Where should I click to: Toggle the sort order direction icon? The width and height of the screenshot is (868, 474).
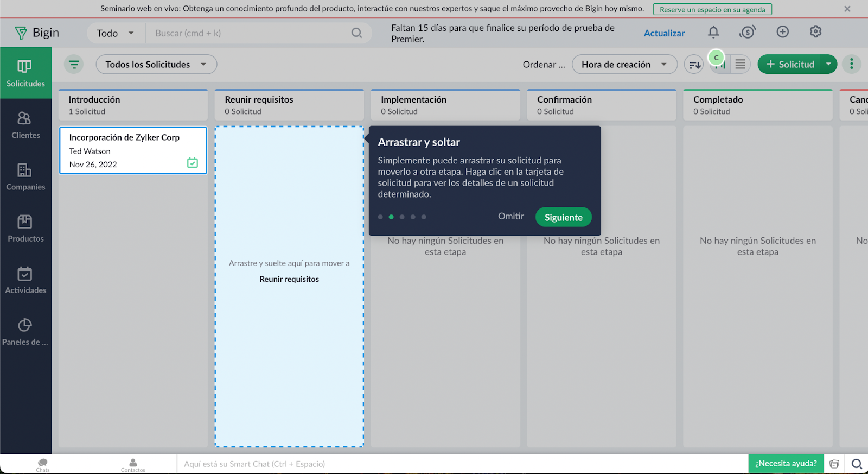694,65
